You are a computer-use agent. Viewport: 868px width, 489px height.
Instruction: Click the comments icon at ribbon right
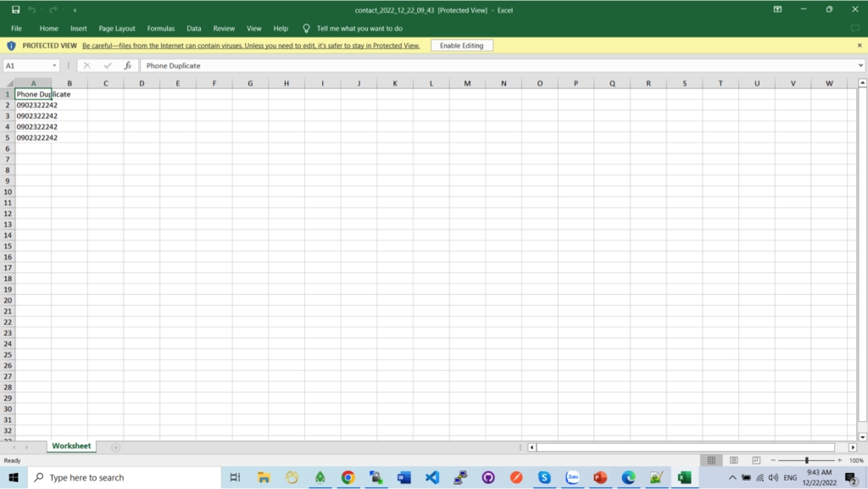[854, 28]
